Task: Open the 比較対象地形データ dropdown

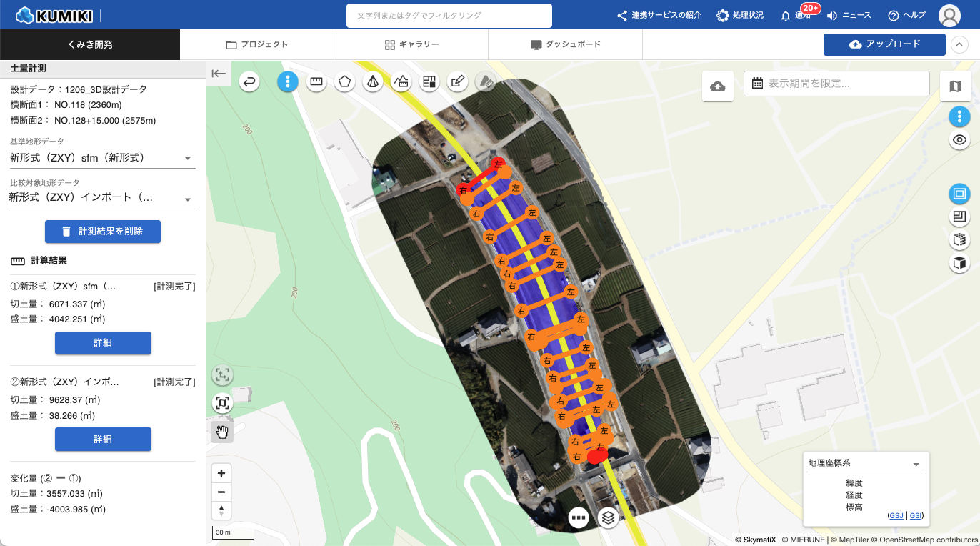Action: 102,198
